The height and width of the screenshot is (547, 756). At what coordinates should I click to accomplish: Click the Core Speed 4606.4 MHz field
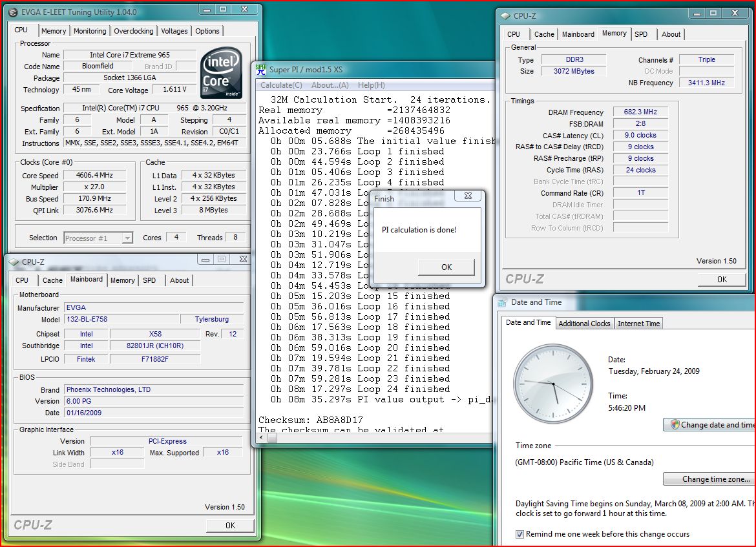click(x=94, y=176)
